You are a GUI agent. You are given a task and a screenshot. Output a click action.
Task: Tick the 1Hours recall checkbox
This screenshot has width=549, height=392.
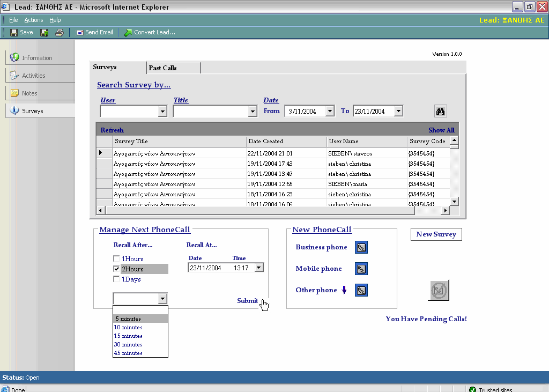point(116,258)
